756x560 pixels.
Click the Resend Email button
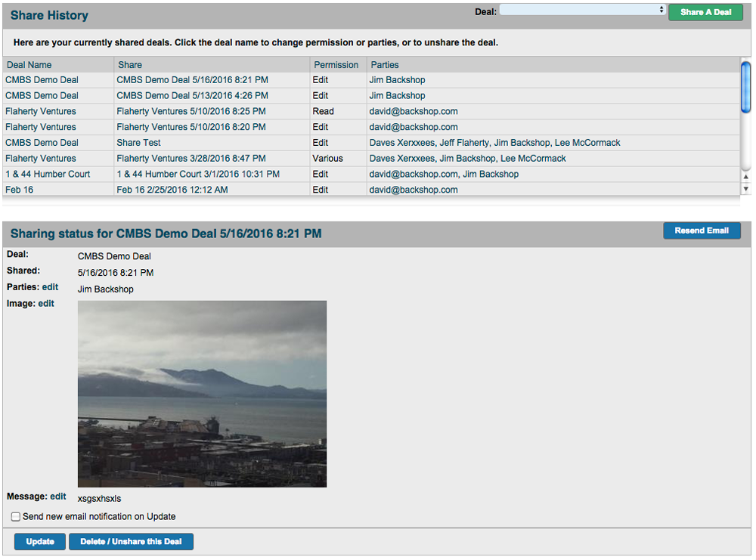[x=702, y=230]
